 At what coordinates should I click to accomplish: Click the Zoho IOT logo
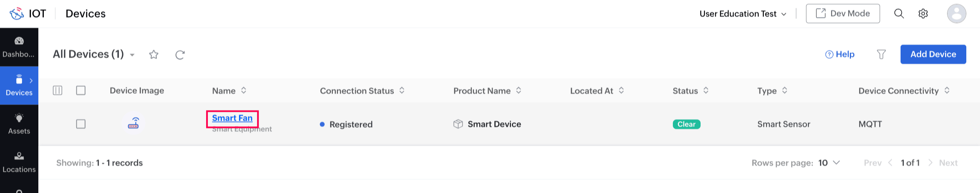[17, 14]
